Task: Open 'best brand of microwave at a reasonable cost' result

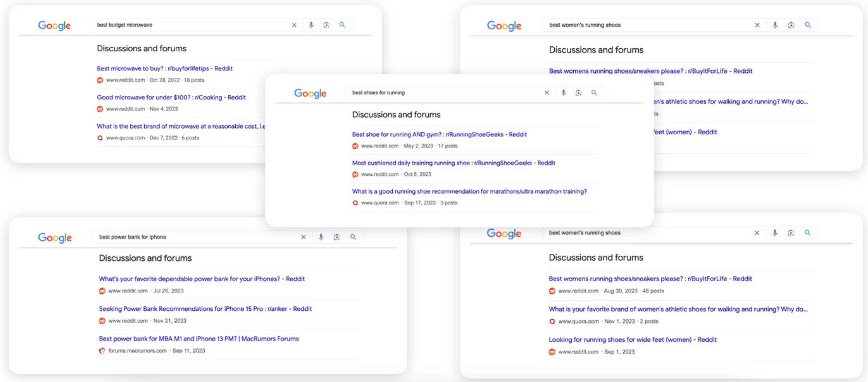Action: pos(181,126)
